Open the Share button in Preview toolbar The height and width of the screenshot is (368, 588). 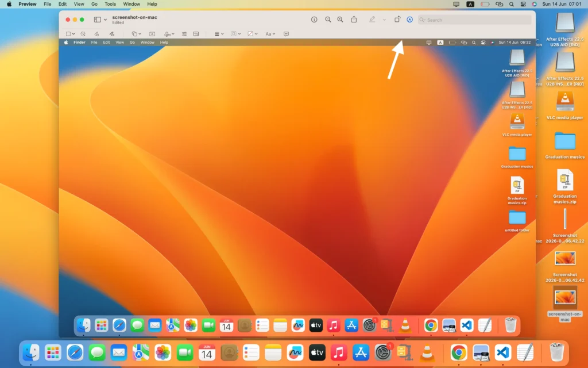354,19
